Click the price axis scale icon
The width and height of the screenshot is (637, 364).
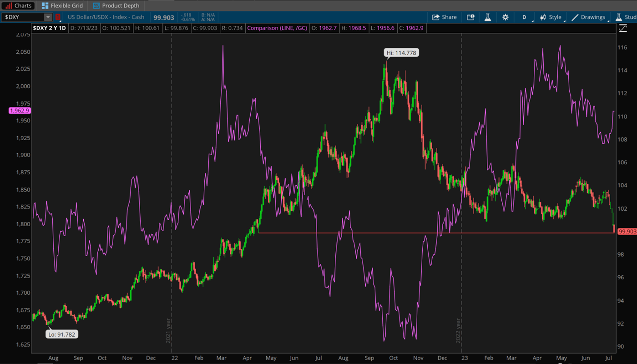point(623,28)
